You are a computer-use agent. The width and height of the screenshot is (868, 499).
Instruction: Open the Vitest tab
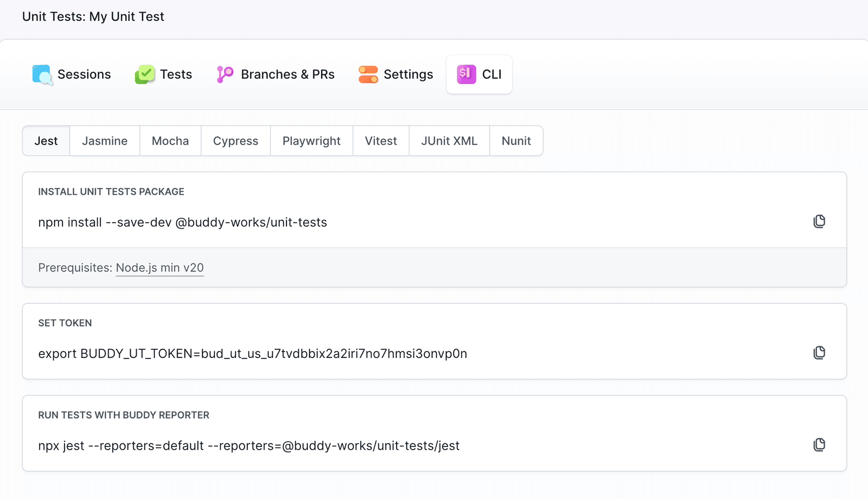click(380, 141)
